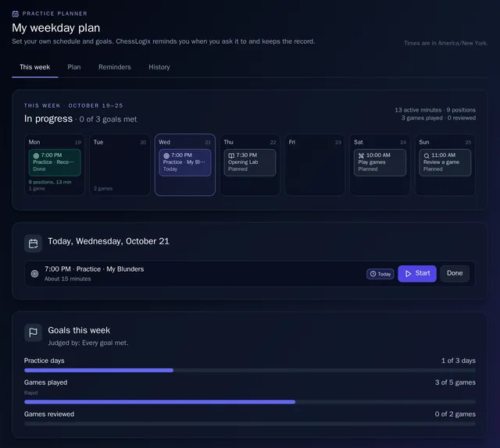This screenshot has height=448, width=500.
Task: Click the '3 of 5 games' value
Action: [x=455, y=382]
